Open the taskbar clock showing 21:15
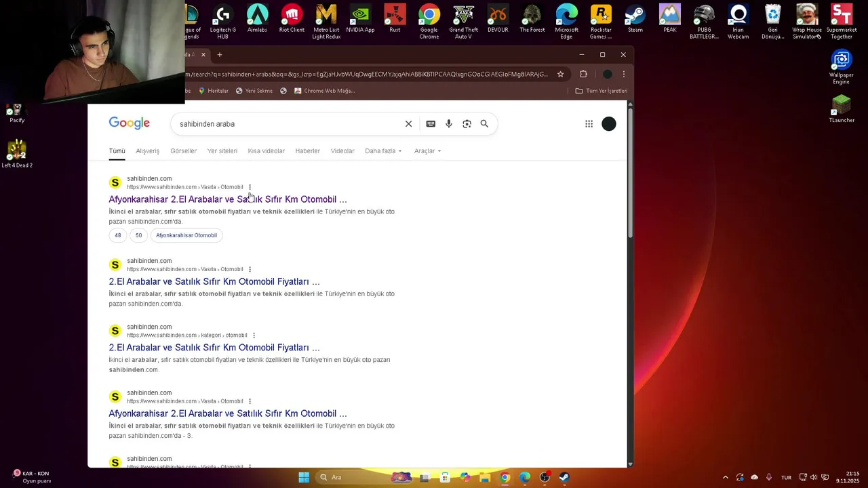The width and height of the screenshot is (868, 488). (848, 477)
